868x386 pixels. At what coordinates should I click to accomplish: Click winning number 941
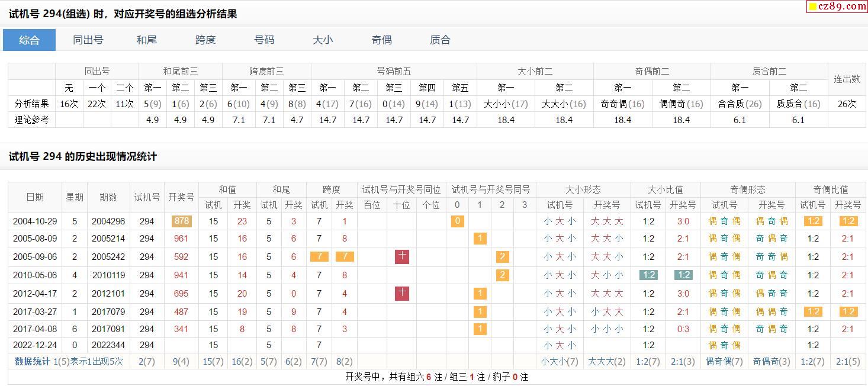(181, 275)
